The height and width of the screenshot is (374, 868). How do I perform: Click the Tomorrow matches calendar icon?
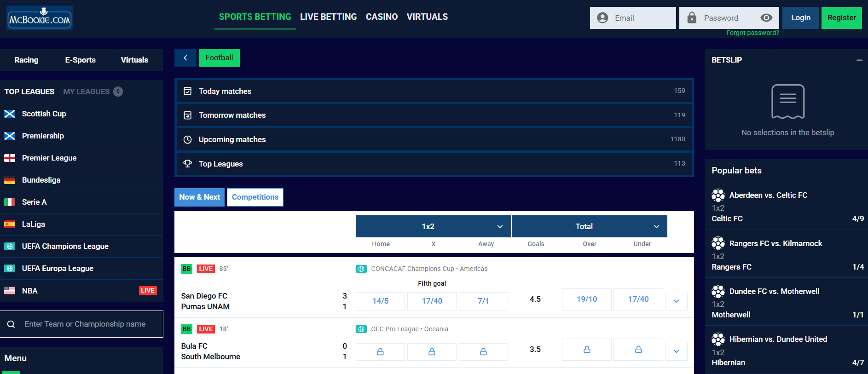pos(187,115)
